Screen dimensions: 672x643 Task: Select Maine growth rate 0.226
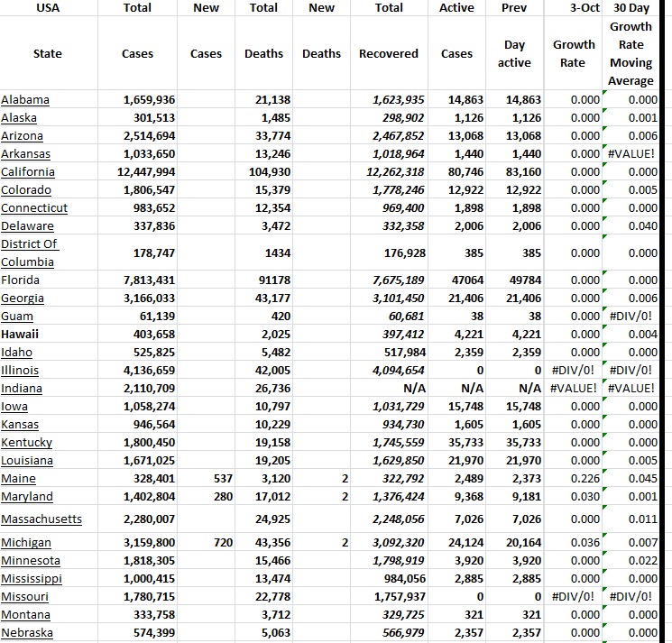[573, 479]
